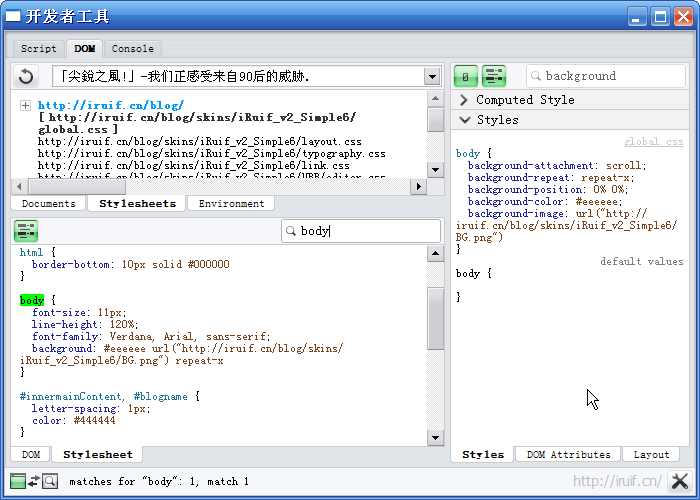
Task: Click the green window icon in status bar
Action: click(17, 481)
